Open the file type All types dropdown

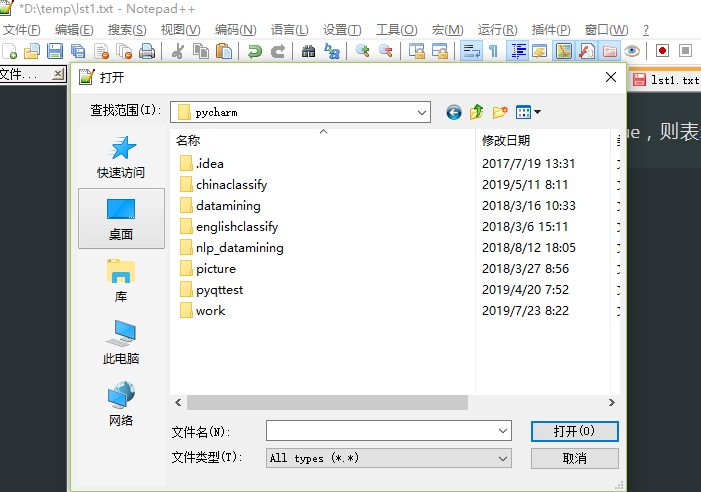pyautogui.click(x=503, y=458)
